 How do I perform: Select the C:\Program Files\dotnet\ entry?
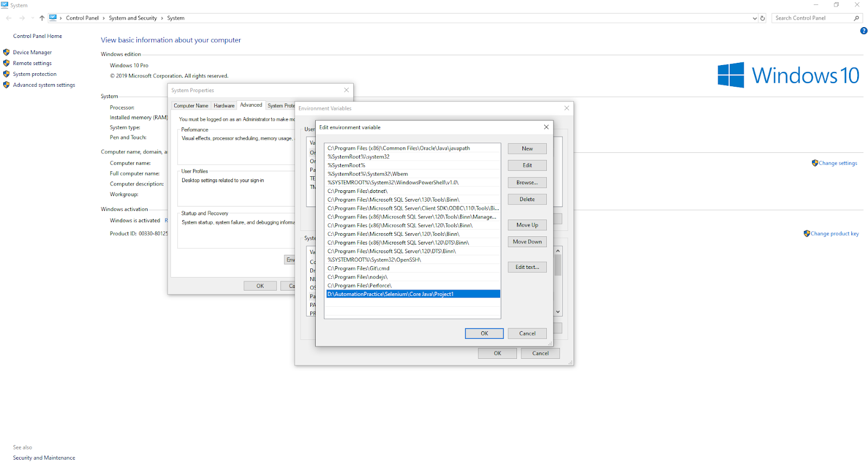[x=413, y=191]
